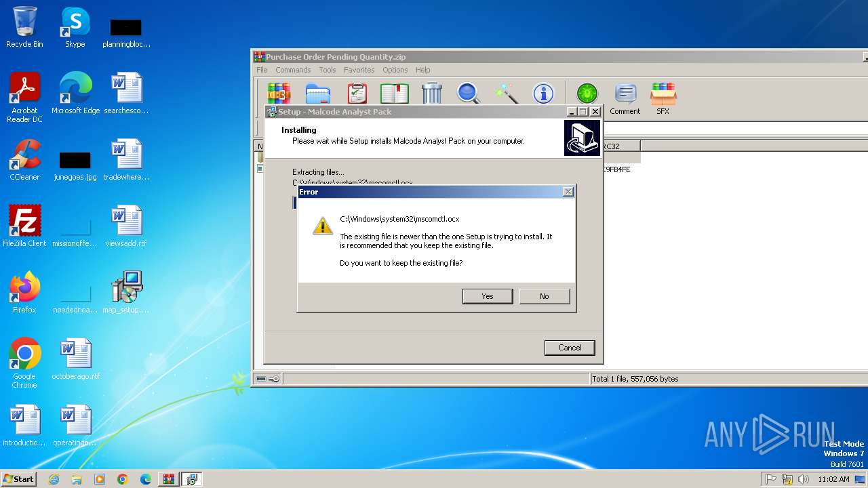
Task: Click Action Center flag tray icon
Action: pyautogui.click(x=771, y=479)
